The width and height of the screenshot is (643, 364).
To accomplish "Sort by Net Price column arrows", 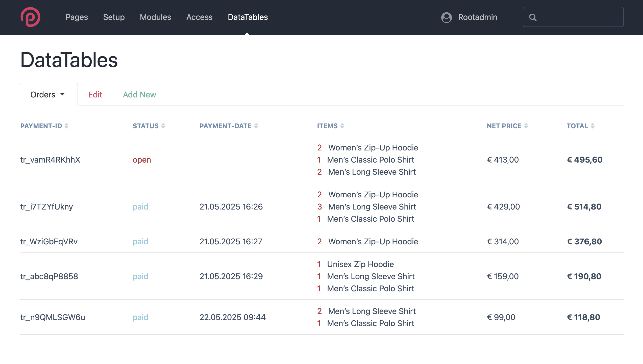I will coord(526,126).
